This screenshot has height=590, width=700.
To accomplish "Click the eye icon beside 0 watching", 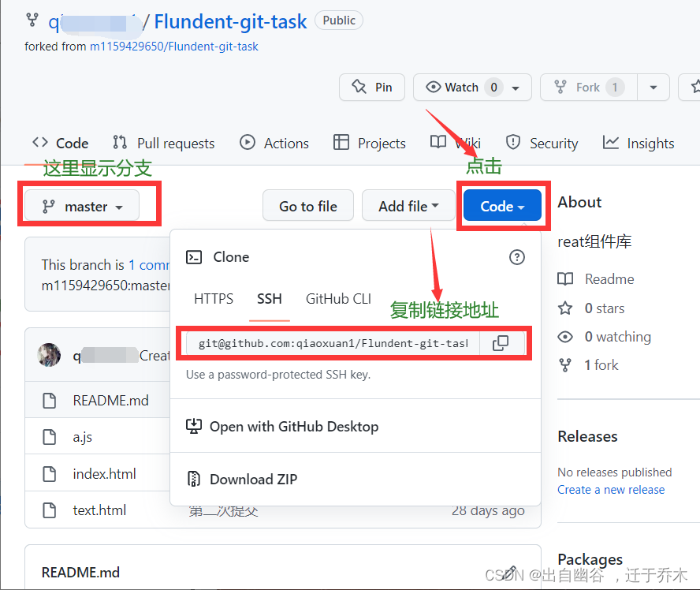I will [x=565, y=337].
